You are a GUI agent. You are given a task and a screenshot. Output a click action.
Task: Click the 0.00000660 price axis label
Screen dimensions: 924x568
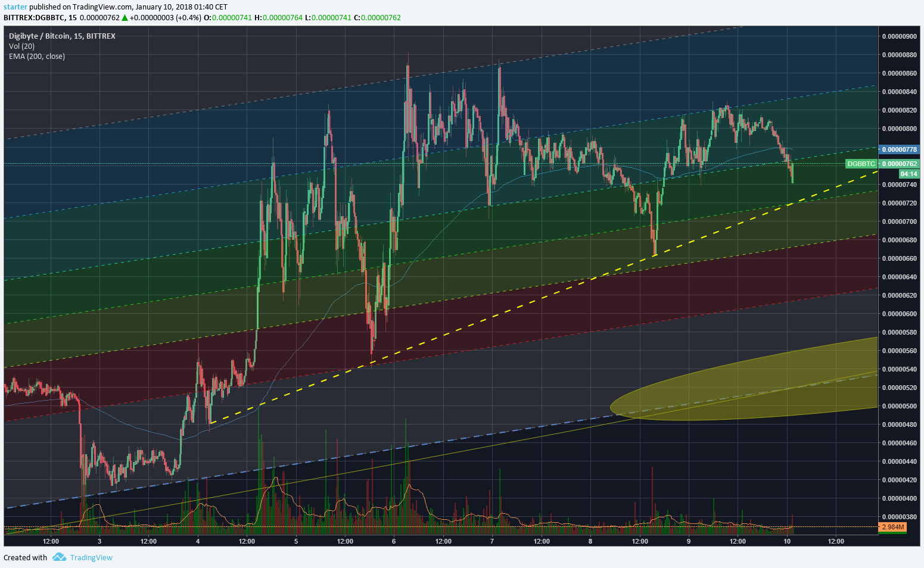coord(900,258)
